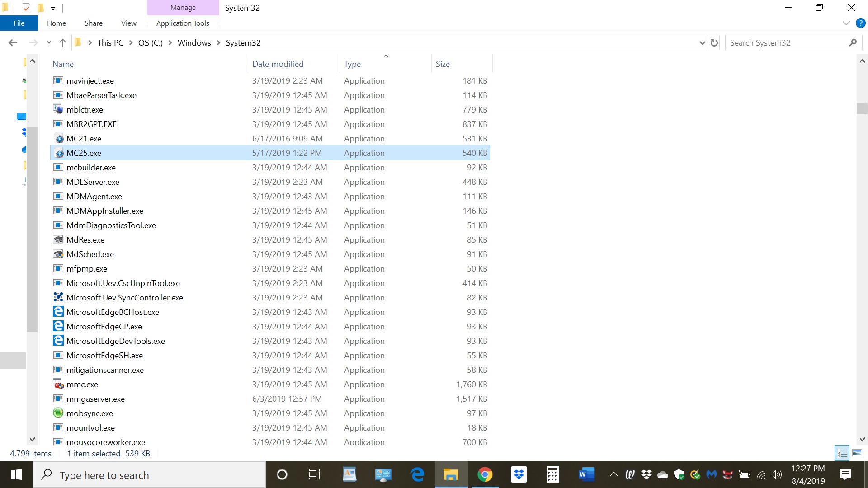Screen dimensions: 868x488
Task: Open the Home ribbon tab
Action: pos(57,23)
